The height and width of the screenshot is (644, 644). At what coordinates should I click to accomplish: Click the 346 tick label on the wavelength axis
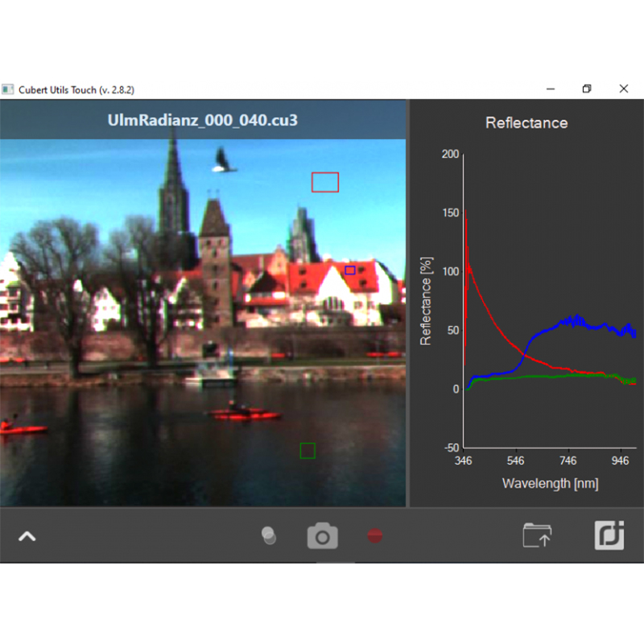pos(464,460)
